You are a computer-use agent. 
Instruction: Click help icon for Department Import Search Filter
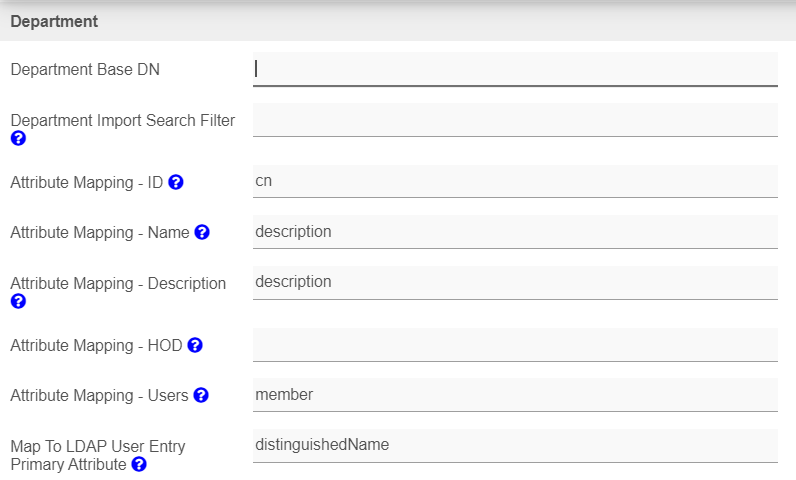click(18, 139)
